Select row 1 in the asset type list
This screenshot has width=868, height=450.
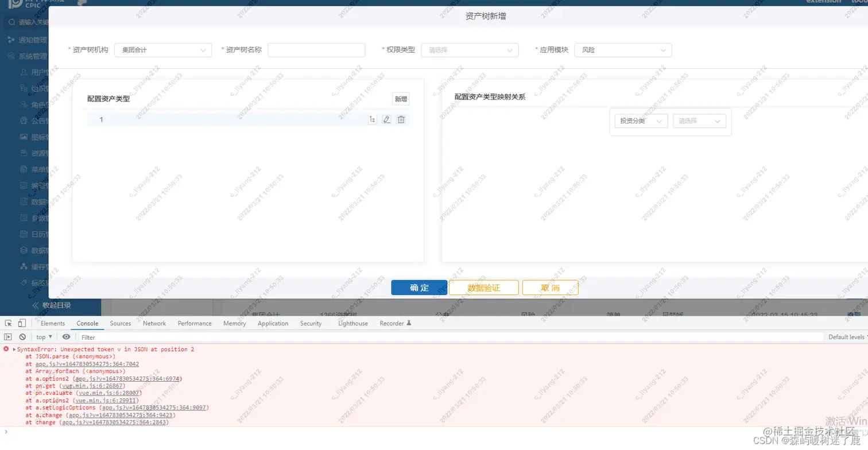tap(248, 119)
